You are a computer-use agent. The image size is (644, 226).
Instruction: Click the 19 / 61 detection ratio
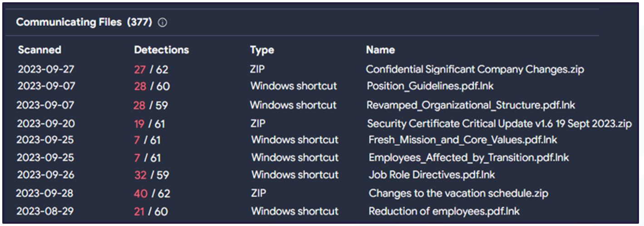coord(149,124)
